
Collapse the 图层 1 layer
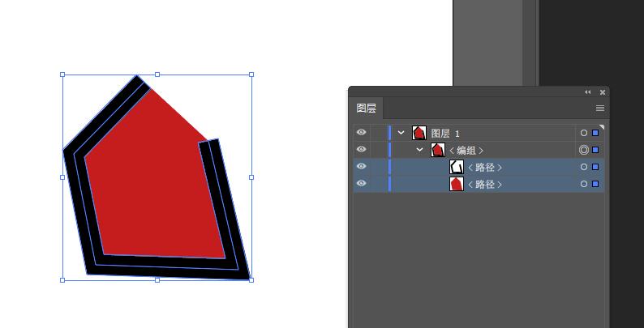pyautogui.click(x=401, y=133)
